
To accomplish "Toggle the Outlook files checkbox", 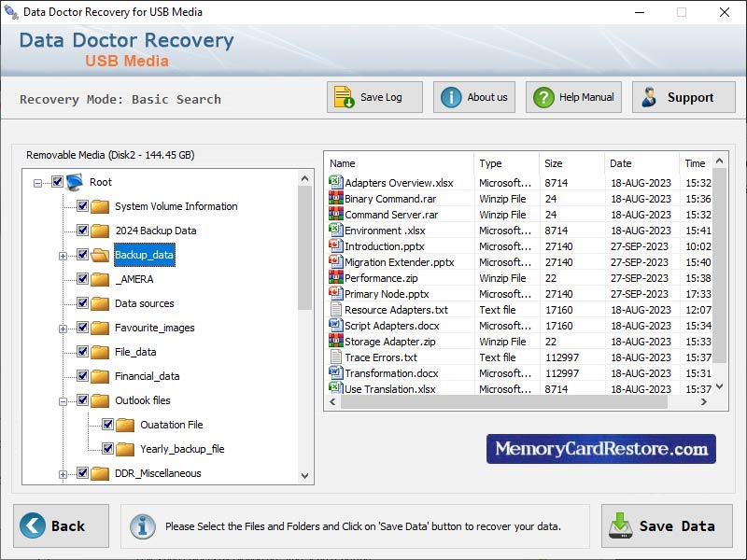I will tap(82, 400).
